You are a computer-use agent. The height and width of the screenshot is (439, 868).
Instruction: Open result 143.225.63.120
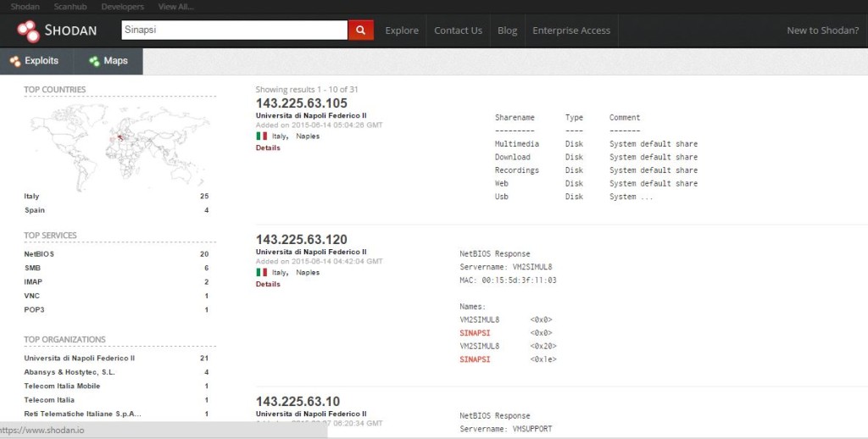(301, 239)
